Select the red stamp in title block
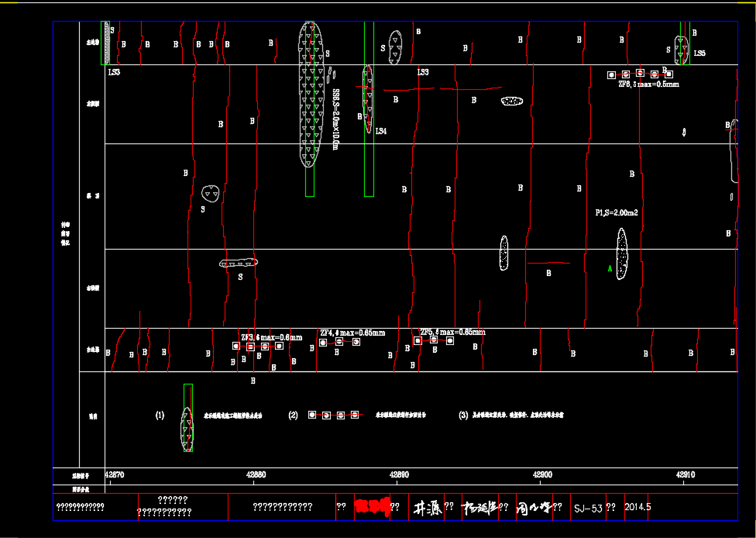This screenshot has height=538, width=756. click(371, 507)
